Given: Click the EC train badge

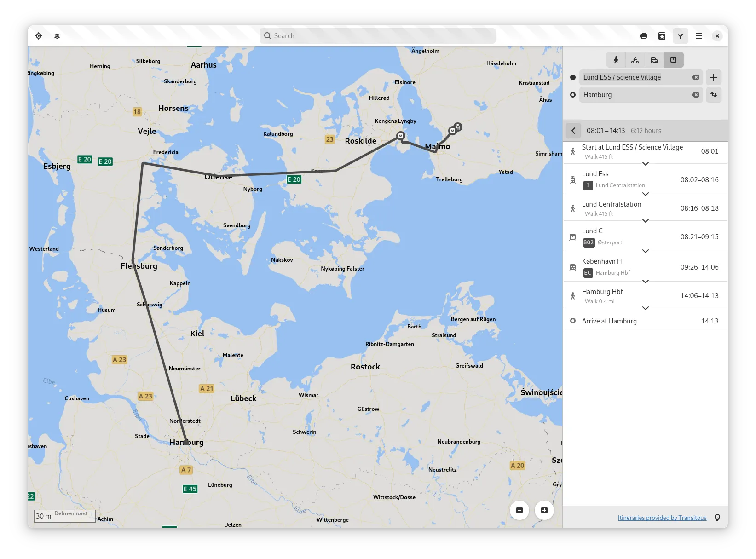Looking at the screenshot, I should click(588, 273).
